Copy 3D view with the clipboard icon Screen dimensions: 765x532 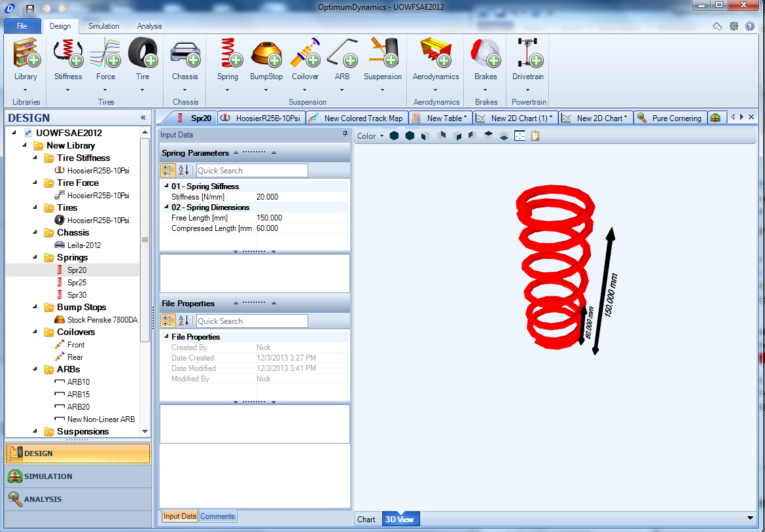pyautogui.click(x=535, y=135)
